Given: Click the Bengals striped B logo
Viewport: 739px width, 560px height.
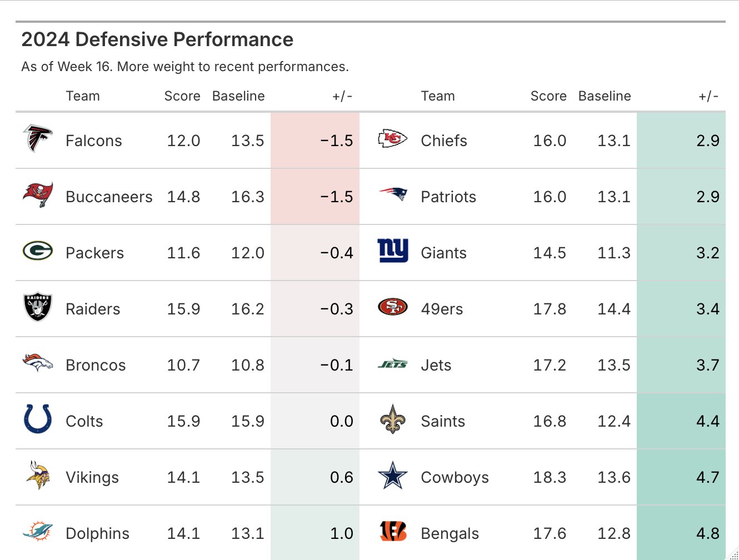Looking at the screenshot, I should [x=393, y=532].
